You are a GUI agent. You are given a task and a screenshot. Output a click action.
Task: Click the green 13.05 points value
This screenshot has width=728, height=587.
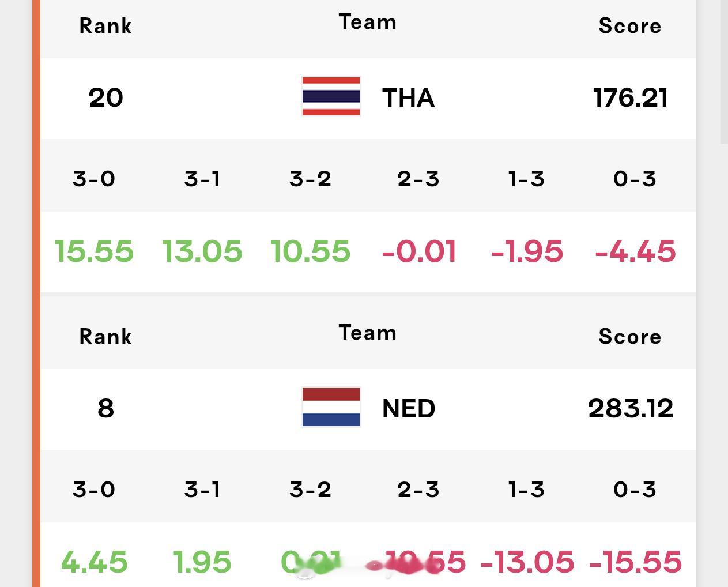202,251
